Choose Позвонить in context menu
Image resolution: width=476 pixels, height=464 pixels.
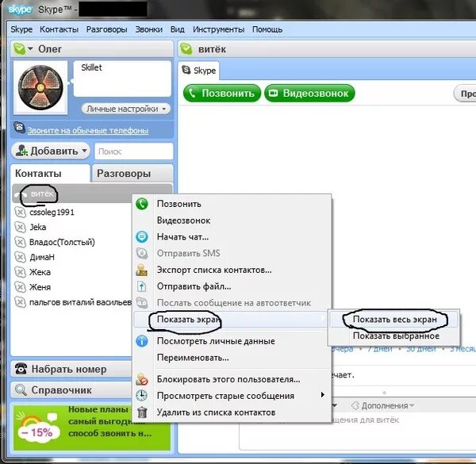coord(232,204)
